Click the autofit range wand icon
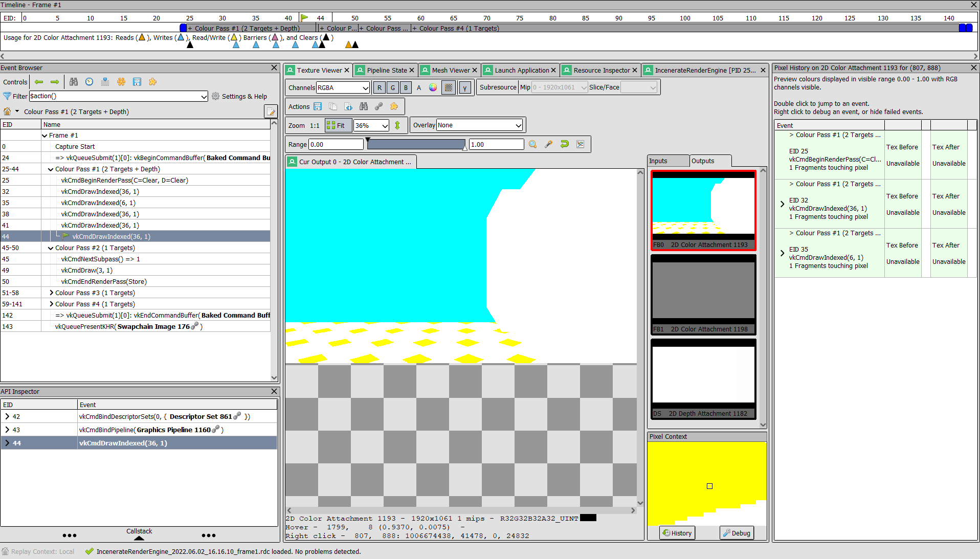 [x=548, y=144]
